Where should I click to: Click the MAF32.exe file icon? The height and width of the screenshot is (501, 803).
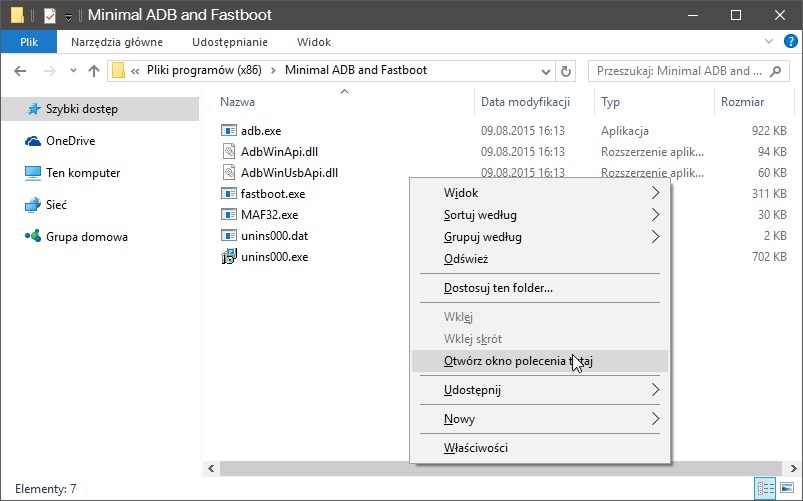coord(228,215)
